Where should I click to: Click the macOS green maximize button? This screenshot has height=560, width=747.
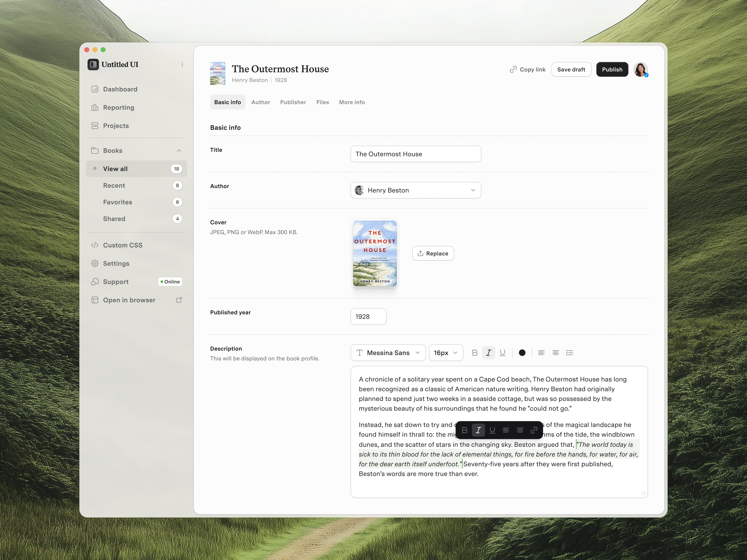(103, 50)
